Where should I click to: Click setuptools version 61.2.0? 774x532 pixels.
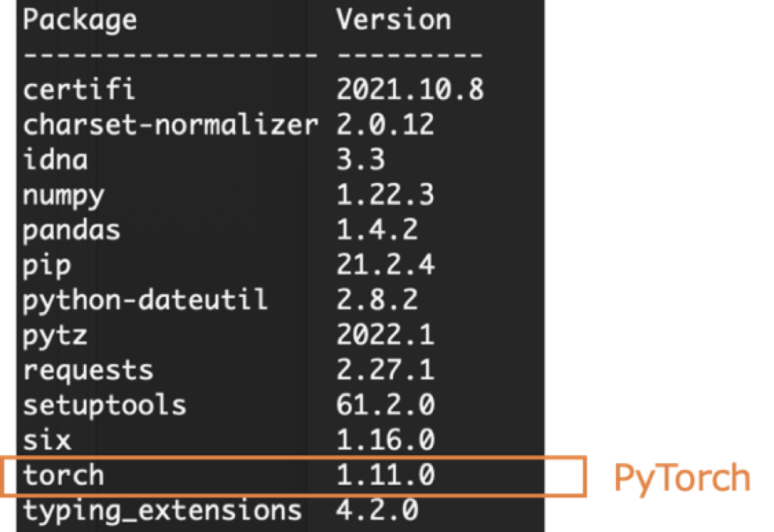click(x=385, y=405)
